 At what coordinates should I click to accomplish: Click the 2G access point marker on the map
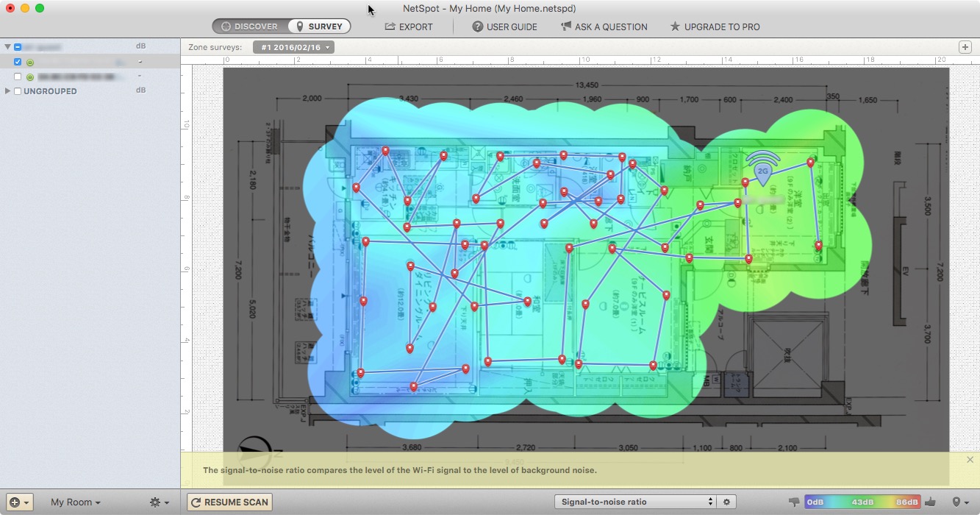[x=763, y=168]
